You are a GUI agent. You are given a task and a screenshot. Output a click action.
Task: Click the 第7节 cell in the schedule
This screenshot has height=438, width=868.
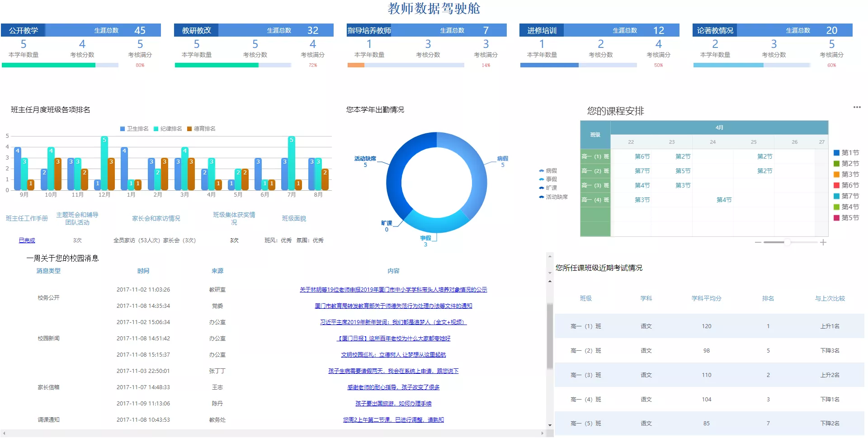(642, 171)
